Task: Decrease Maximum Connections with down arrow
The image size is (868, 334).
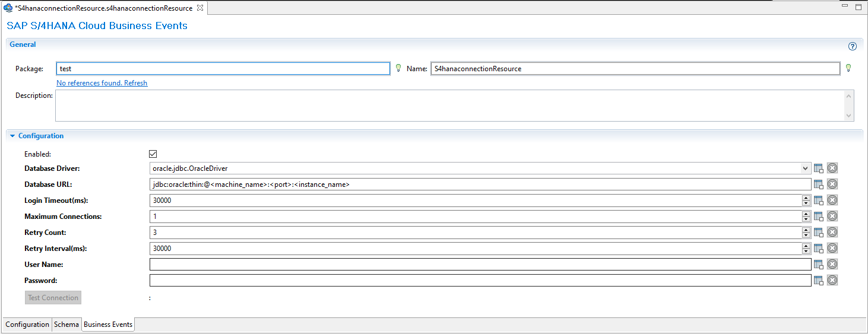Action: click(x=806, y=220)
